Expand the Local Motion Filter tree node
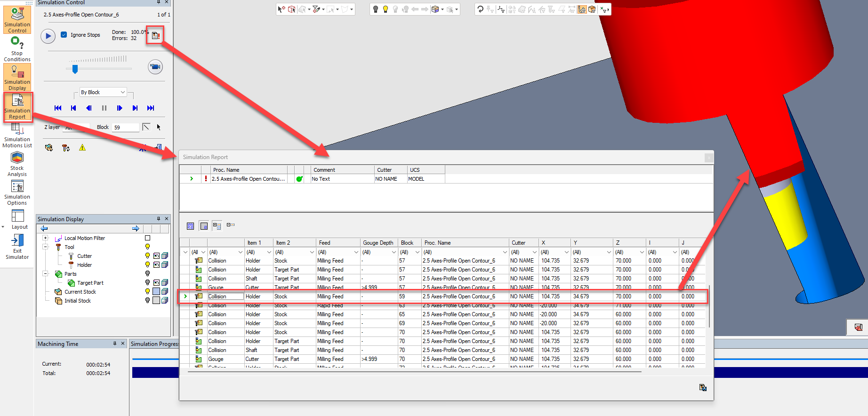Screen dimensions: 868x416 point(46,238)
